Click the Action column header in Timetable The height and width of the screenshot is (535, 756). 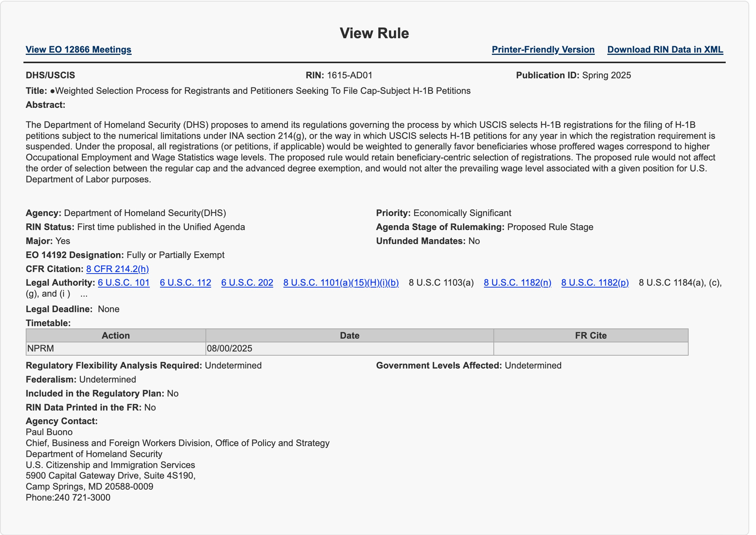(x=116, y=336)
